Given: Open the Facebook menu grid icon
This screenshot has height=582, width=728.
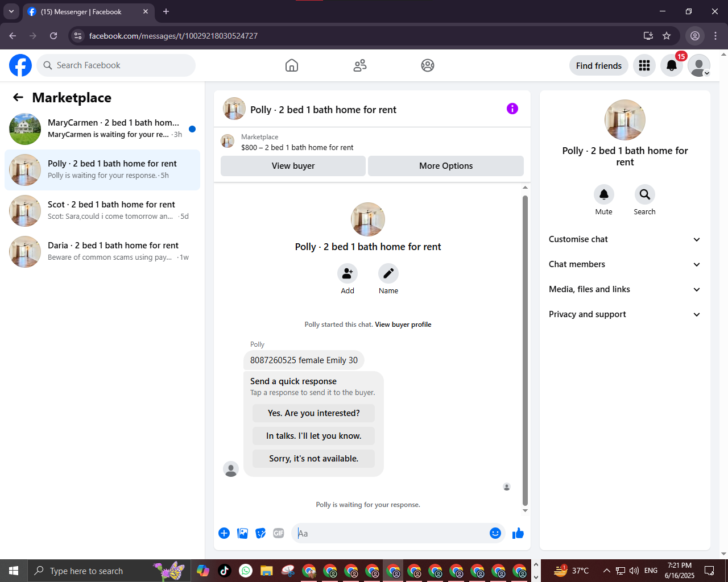Looking at the screenshot, I should pyautogui.click(x=644, y=66).
